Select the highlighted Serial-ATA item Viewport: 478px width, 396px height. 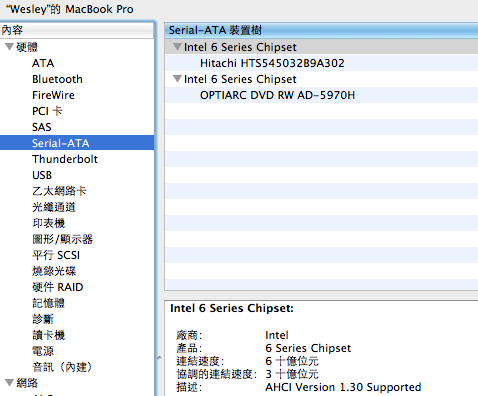(x=77, y=143)
